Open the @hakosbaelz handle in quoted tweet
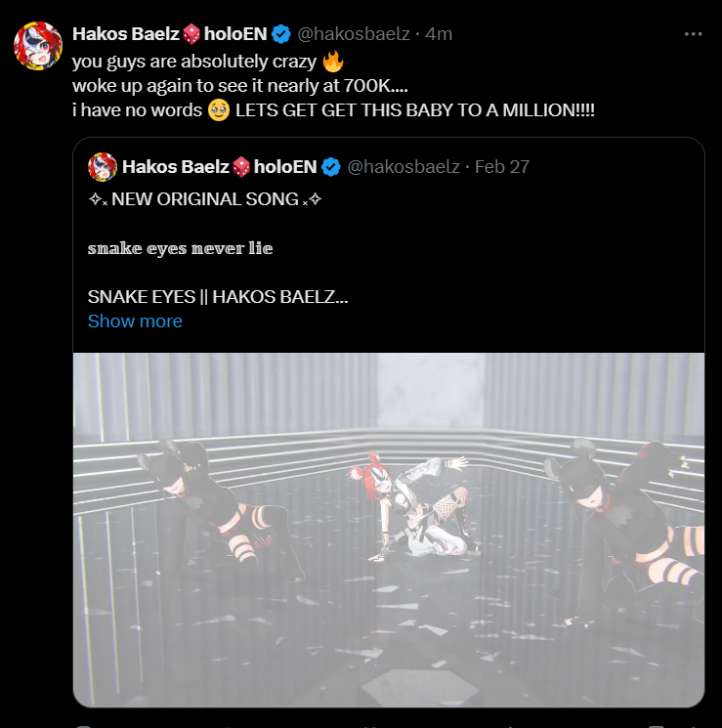 403,166
